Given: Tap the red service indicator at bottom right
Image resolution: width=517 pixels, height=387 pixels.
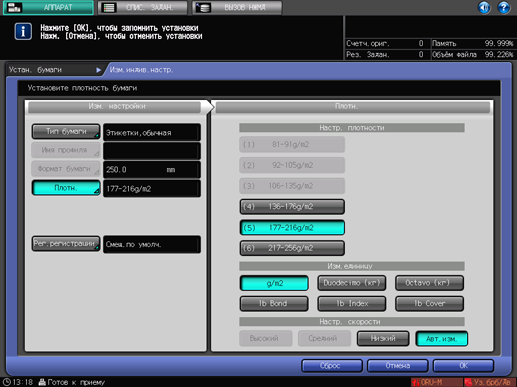Looking at the screenshot, I should [490, 382].
